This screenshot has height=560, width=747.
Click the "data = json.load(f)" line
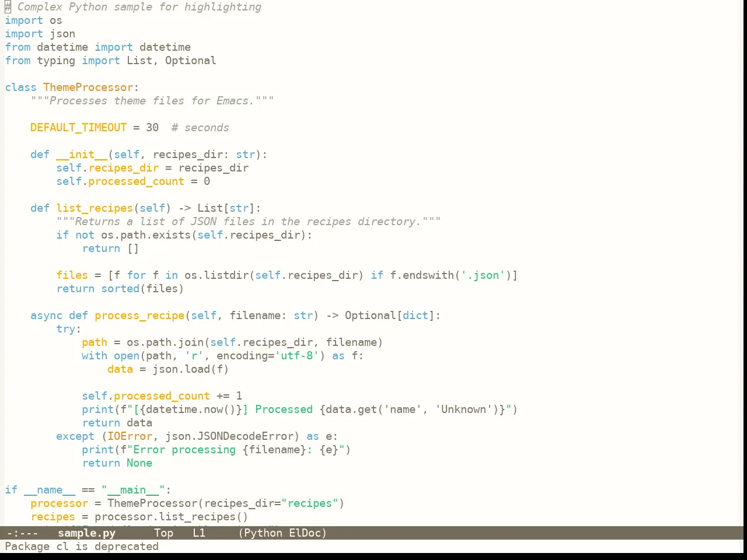coord(168,369)
